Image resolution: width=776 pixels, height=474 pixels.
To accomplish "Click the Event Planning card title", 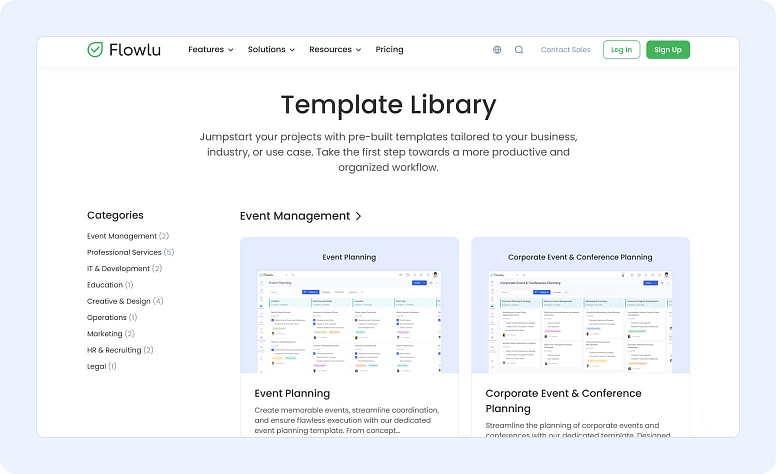I will pyautogui.click(x=292, y=393).
